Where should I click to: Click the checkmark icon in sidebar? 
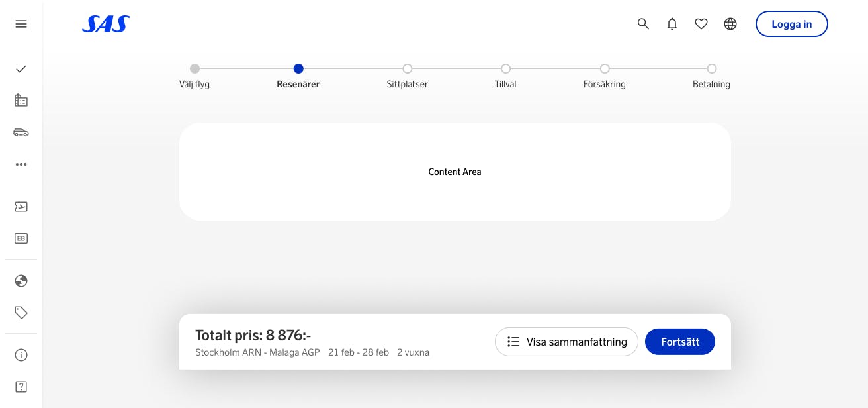click(21, 69)
